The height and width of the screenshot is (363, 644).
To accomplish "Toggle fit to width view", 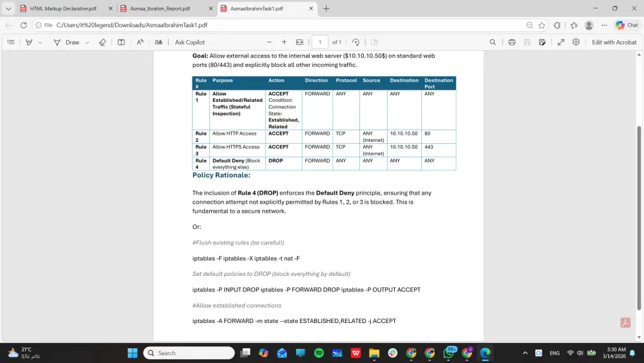I will tap(299, 42).
